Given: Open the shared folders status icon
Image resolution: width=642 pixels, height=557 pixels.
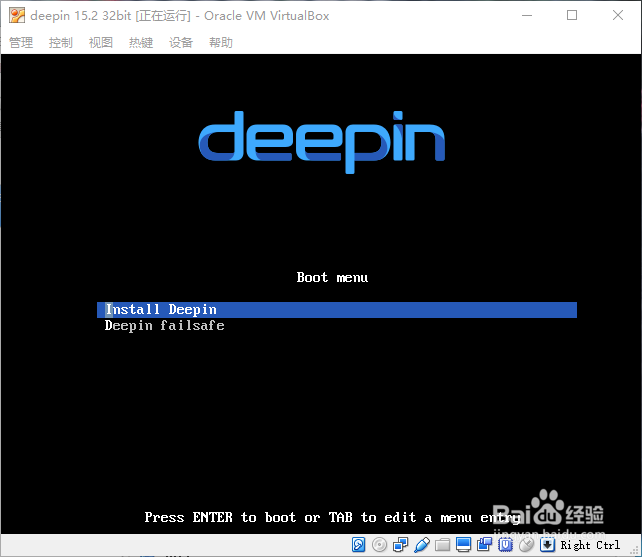Looking at the screenshot, I should coord(443,545).
